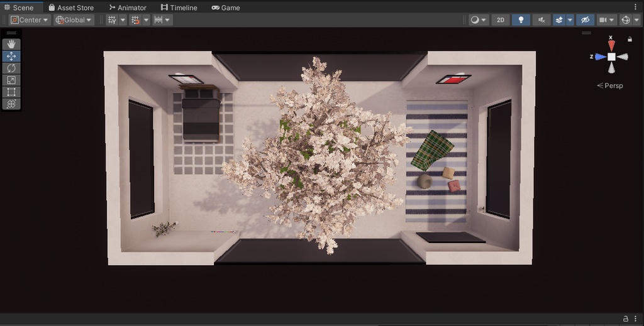Select the red pillow on the rug
Viewport: 644px width, 326px height.
click(454, 186)
